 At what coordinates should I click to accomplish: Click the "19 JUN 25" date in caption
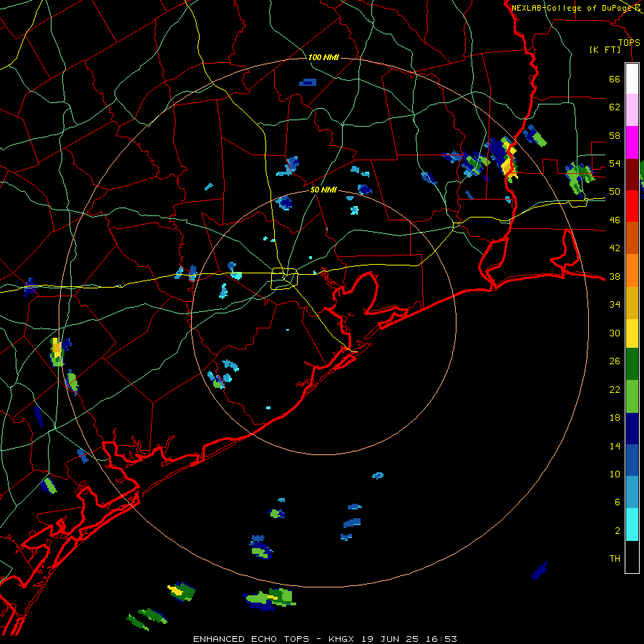[390, 639]
